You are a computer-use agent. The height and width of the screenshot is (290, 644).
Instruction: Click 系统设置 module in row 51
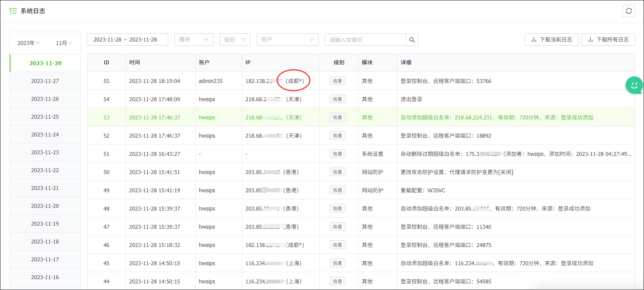(x=373, y=154)
